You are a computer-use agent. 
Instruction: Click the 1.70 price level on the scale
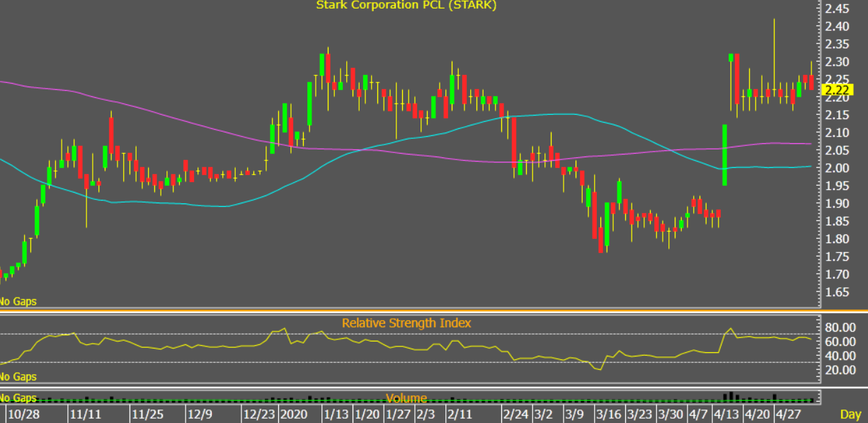[838, 274]
